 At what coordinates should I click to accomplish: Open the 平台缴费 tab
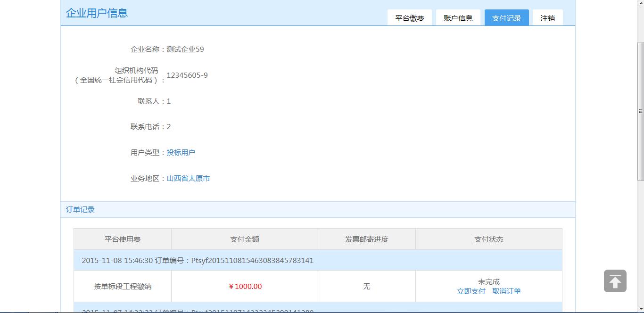pos(409,18)
